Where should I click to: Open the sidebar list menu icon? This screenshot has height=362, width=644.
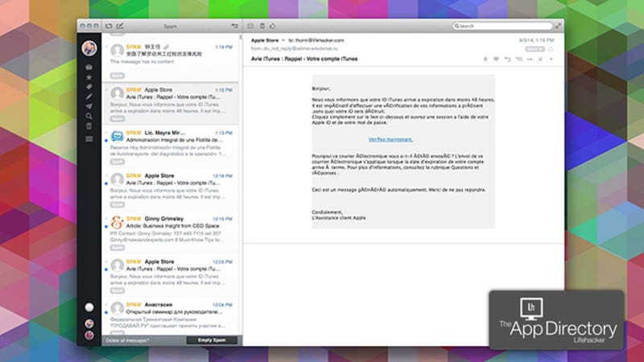click(89, 138)
